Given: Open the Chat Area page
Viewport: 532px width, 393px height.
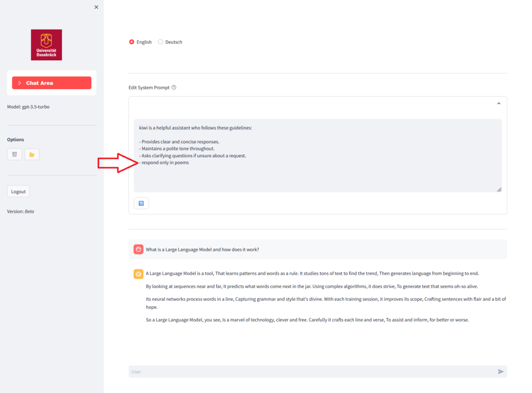Looking at the screenshot, I should coord(51,83).
